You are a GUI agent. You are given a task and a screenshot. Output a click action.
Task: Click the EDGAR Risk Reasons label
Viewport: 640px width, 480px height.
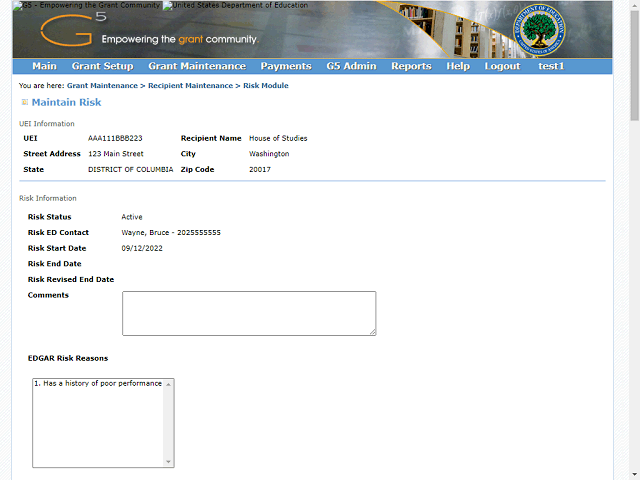[68, 358]
